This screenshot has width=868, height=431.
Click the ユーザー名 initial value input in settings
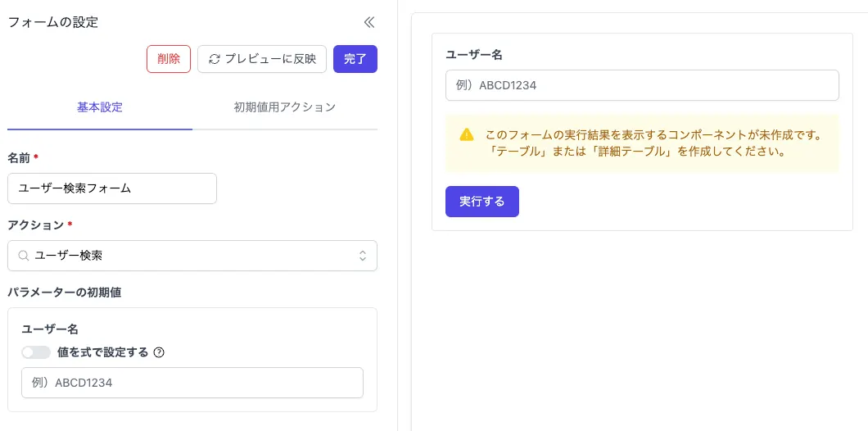192,383
